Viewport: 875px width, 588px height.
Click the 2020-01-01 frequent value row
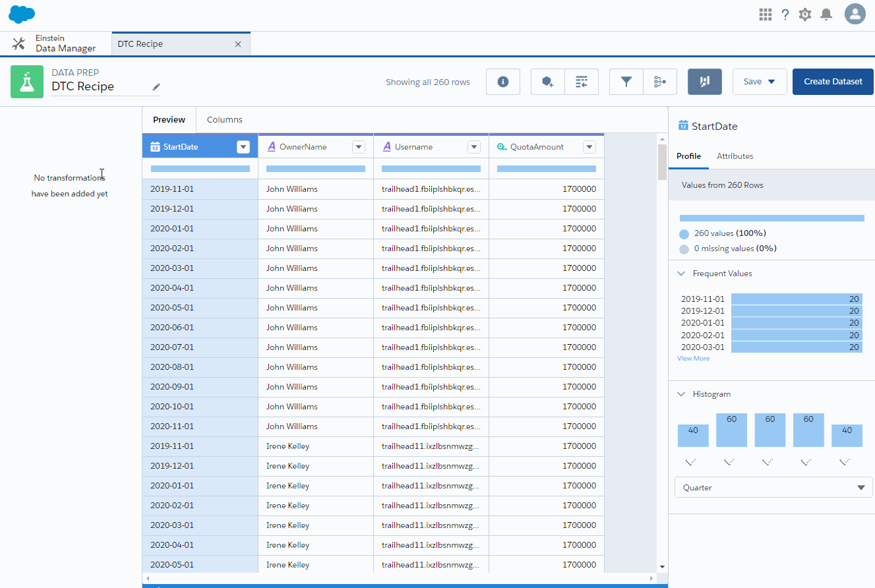[x=771, y=323]
